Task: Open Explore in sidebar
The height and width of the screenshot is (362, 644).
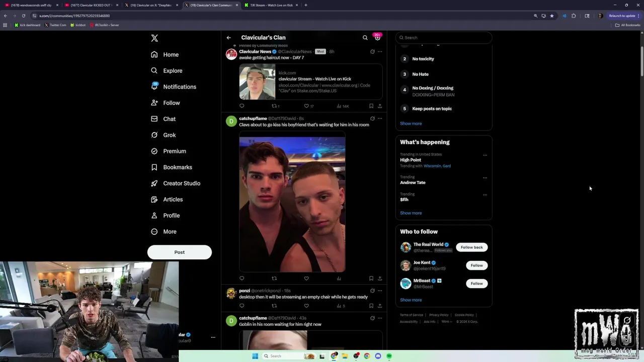Action: pos(167,70)
